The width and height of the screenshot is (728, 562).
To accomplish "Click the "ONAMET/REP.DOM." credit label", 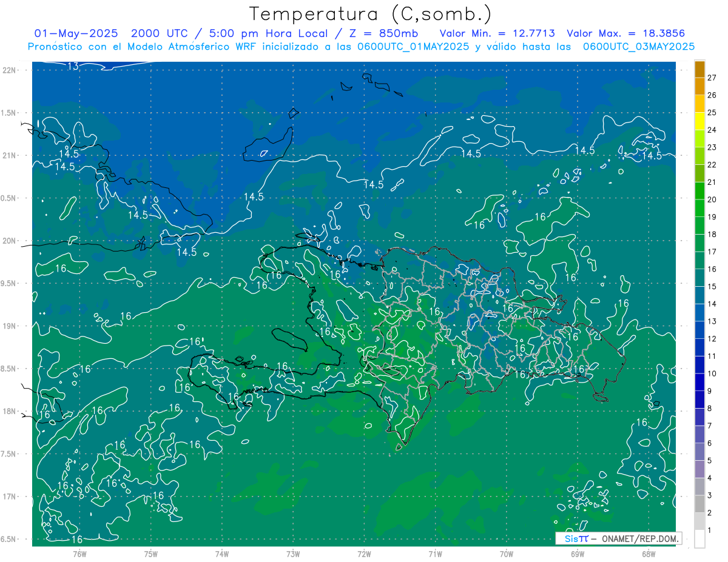I will 641,538.
